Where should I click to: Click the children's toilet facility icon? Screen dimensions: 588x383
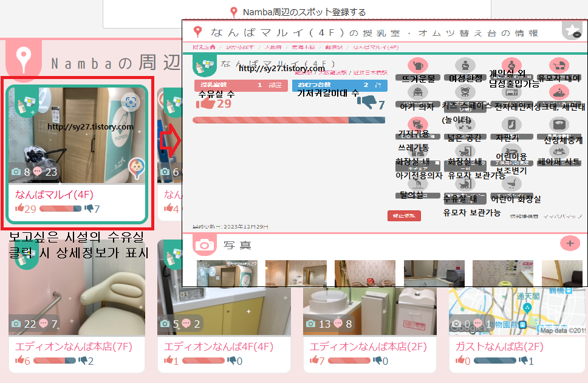(512, 184)
